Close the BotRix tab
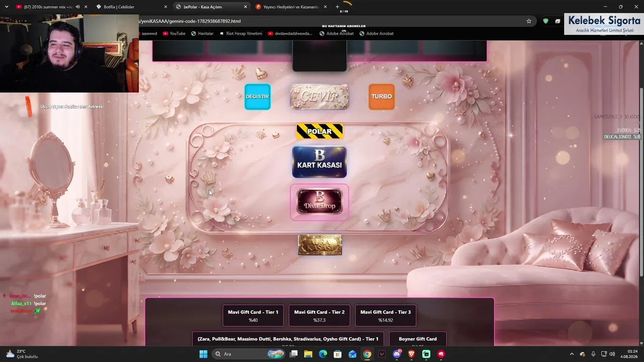 (166, 7)
